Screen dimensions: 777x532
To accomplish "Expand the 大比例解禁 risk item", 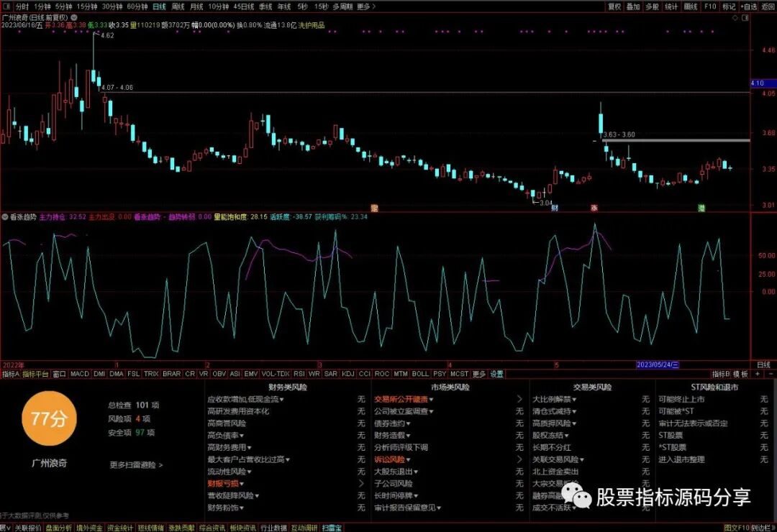I will [x=555, y=399].
